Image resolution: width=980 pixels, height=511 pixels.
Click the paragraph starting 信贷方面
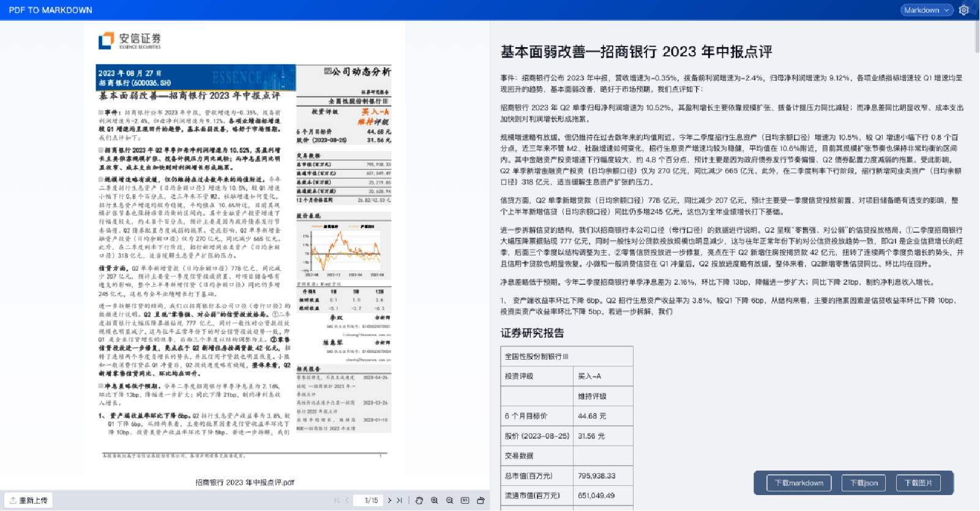click(x=730, y=206)
